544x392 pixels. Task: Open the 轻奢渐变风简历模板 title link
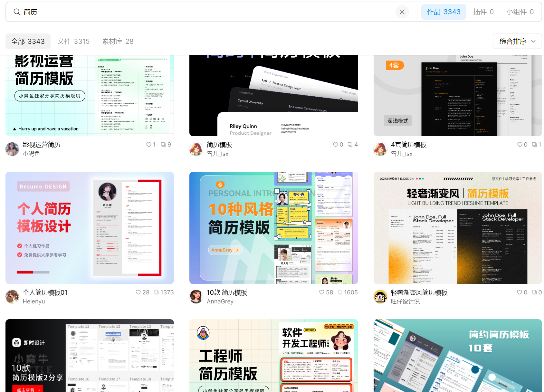pyautogui.click(x=419, y=292)
